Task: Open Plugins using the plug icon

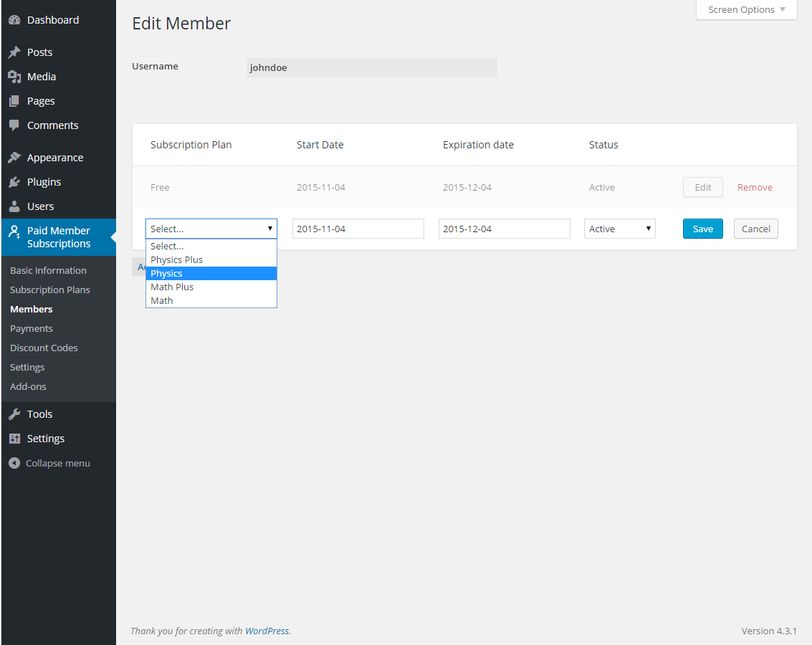Action: coord(16,181)
